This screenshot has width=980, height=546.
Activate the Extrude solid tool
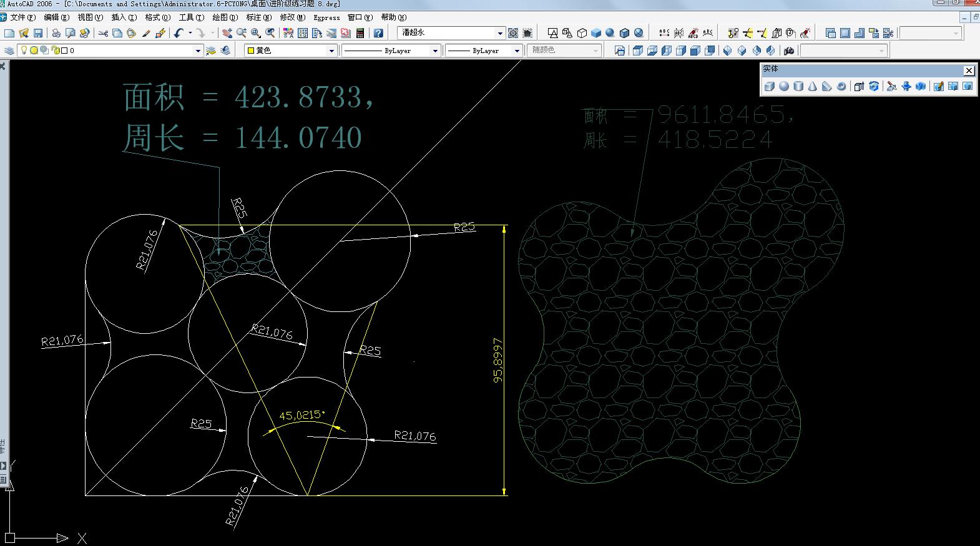point(859,87)
